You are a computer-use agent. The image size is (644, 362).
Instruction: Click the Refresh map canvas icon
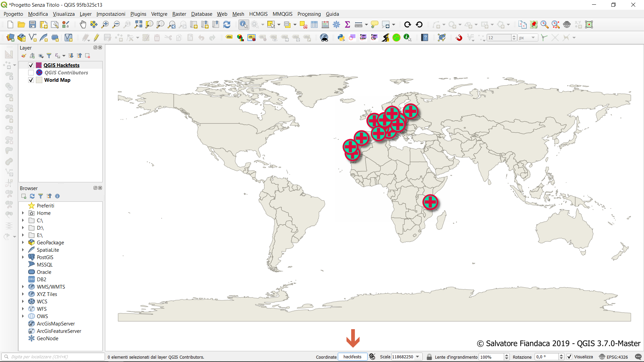coord(227,24)
